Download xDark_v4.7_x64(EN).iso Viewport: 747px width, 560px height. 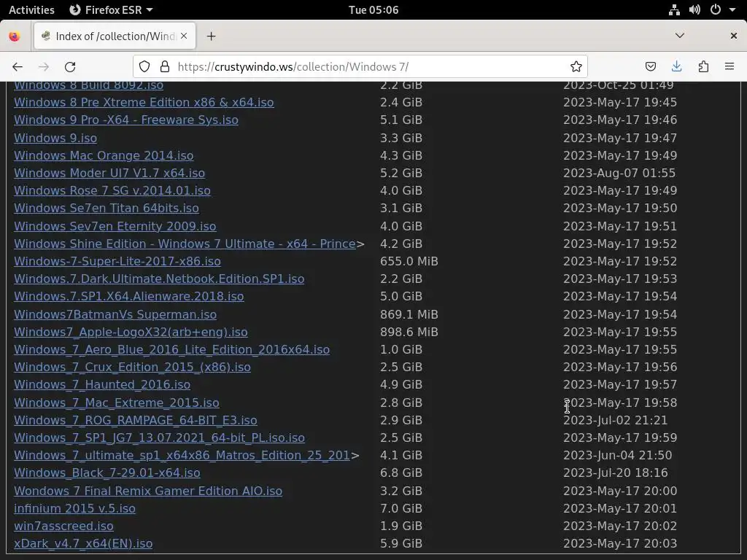click(x=83, y=544)
